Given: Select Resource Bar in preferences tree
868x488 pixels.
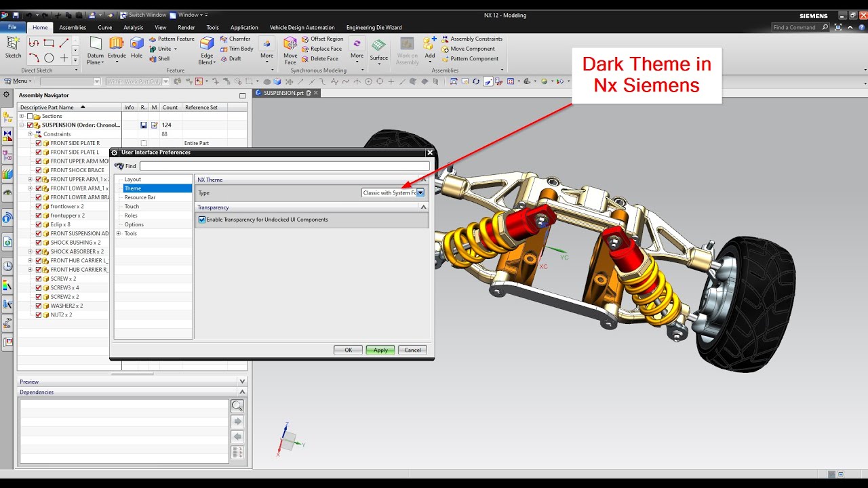Looking at the screenshot, I should click(140, 197).
